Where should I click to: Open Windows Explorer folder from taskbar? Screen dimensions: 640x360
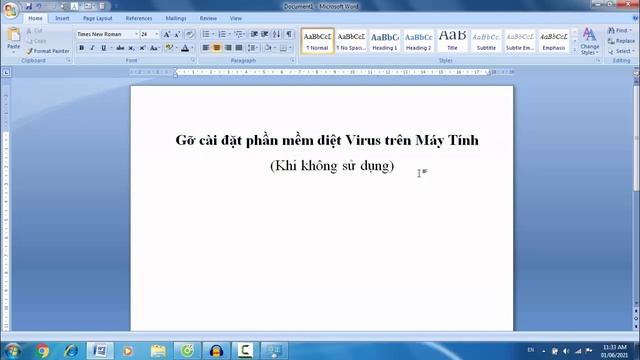(158, 351)
